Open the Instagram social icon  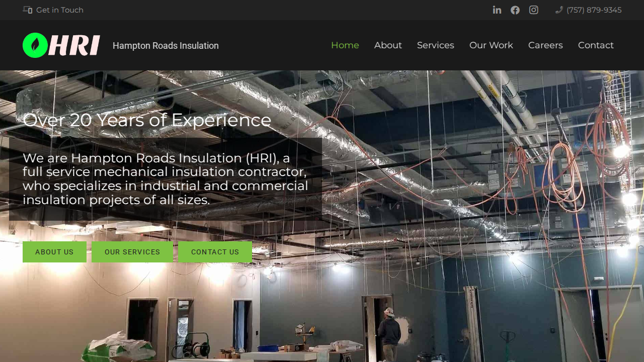(534, 10)
